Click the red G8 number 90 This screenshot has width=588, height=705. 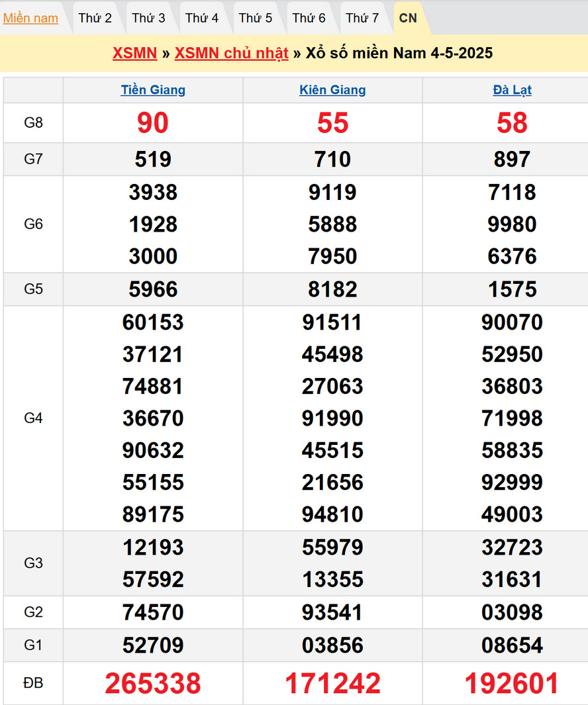pyautogui.click(x=153, y=123)
